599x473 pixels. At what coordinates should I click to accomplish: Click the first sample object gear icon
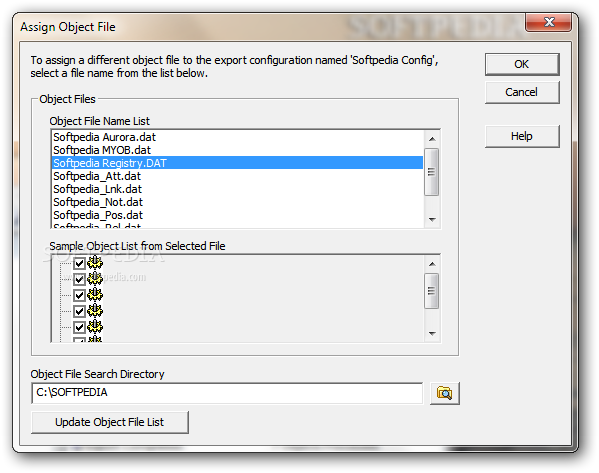coord(95,263)
